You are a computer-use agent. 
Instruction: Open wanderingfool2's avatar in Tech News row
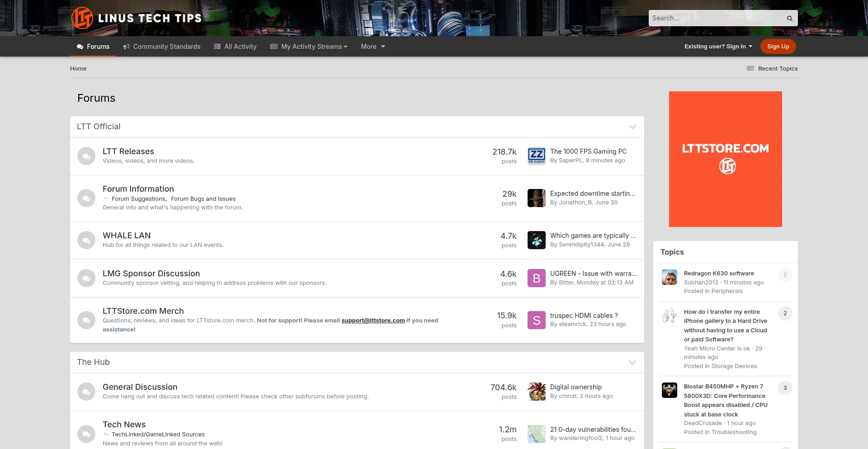[x=537, y=434]
